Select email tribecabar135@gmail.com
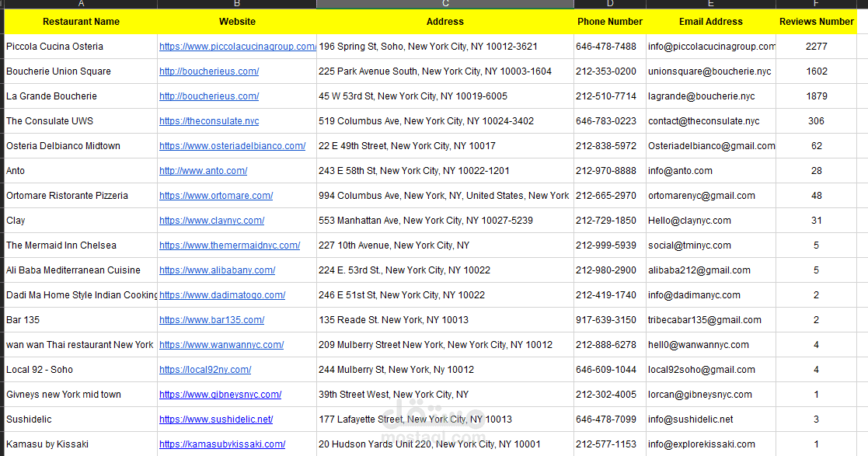Screen dimensions: 868x456 point(711,320)
